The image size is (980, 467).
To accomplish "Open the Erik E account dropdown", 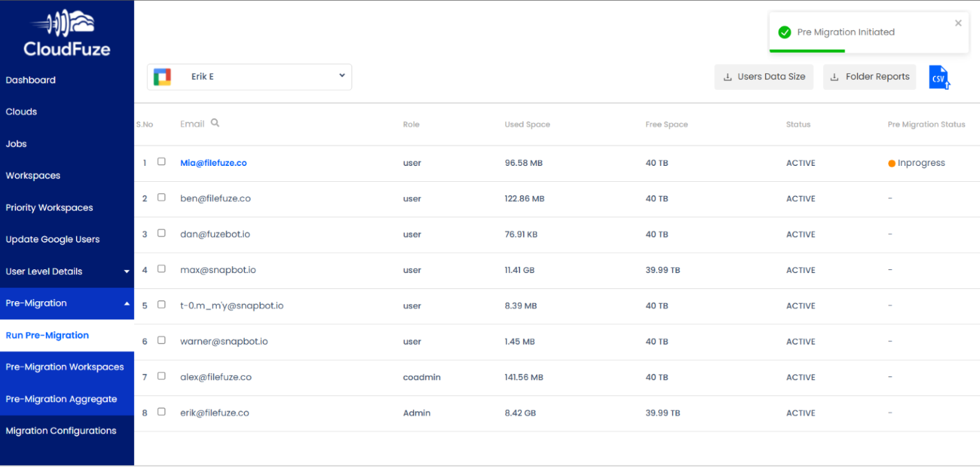I will (x=342, y=75).
